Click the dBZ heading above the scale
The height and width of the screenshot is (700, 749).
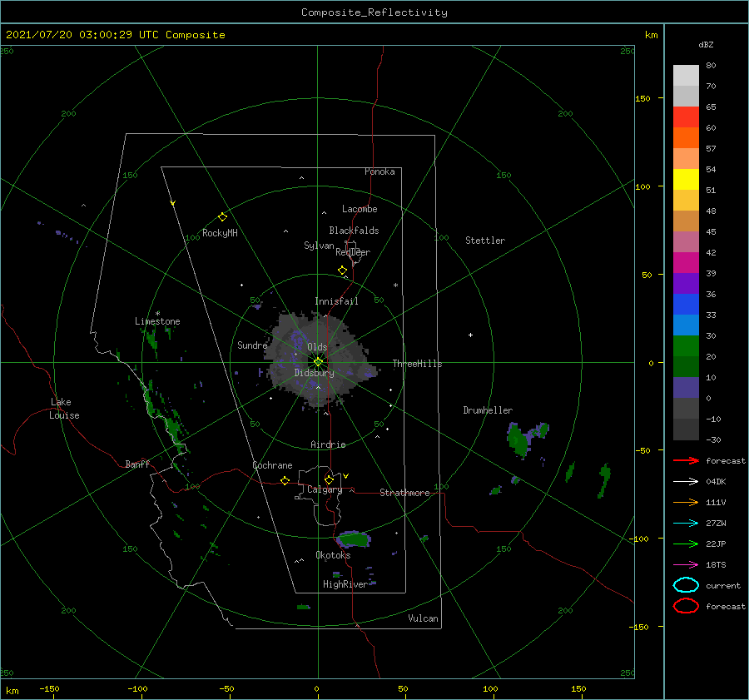706,44
